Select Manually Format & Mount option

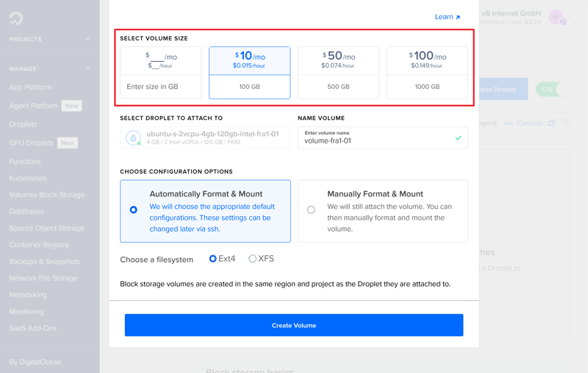click(311, 210)
